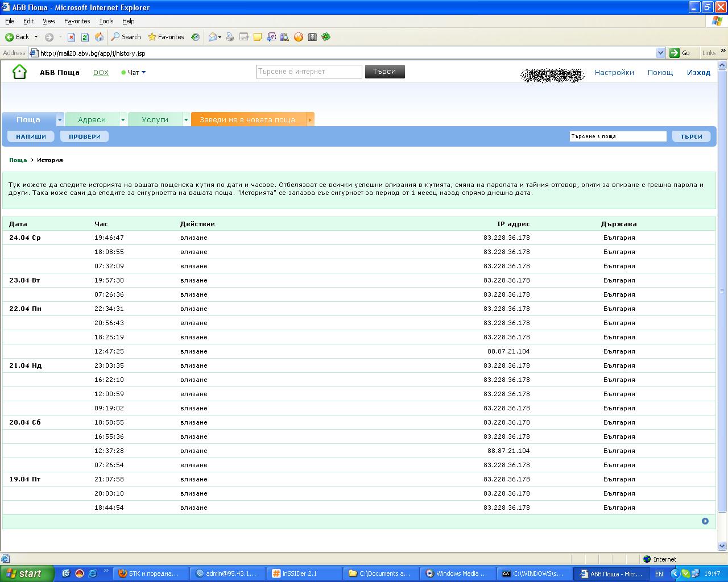
Task: Click the Refresh page toolbar icon
Action: point(85,37)
